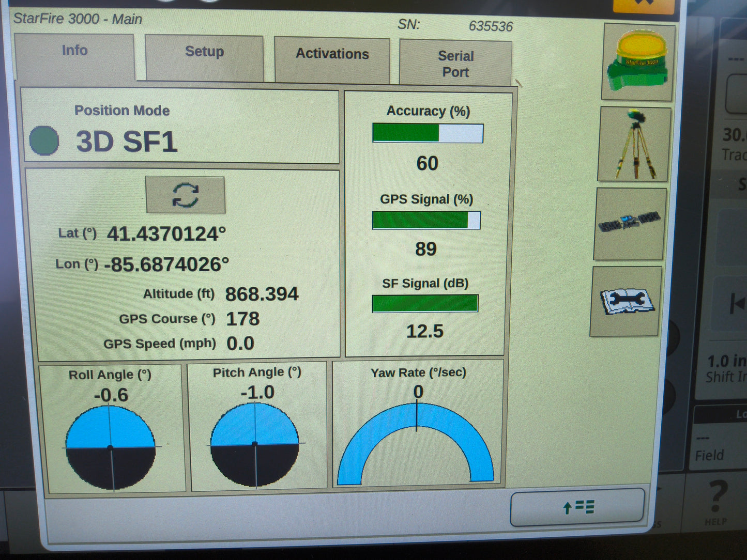The image size is (747, 560).
Task: Switch to the Setup tab
Action: [205, 57]
